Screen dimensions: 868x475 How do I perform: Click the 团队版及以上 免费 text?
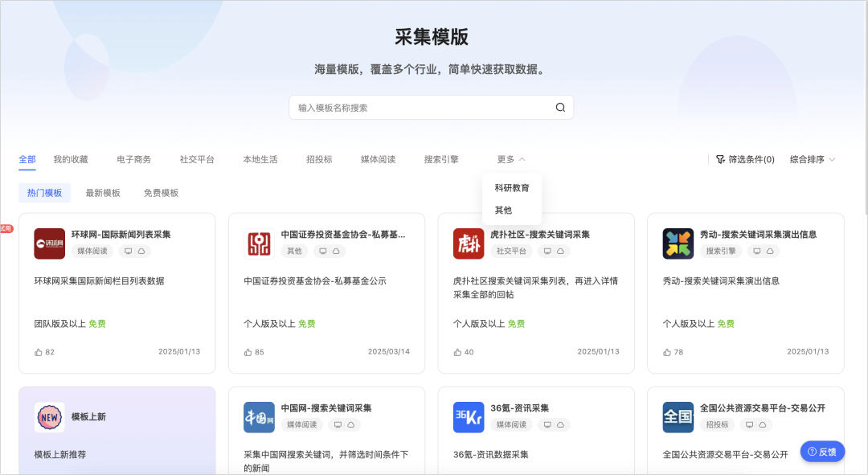(70, 324)
